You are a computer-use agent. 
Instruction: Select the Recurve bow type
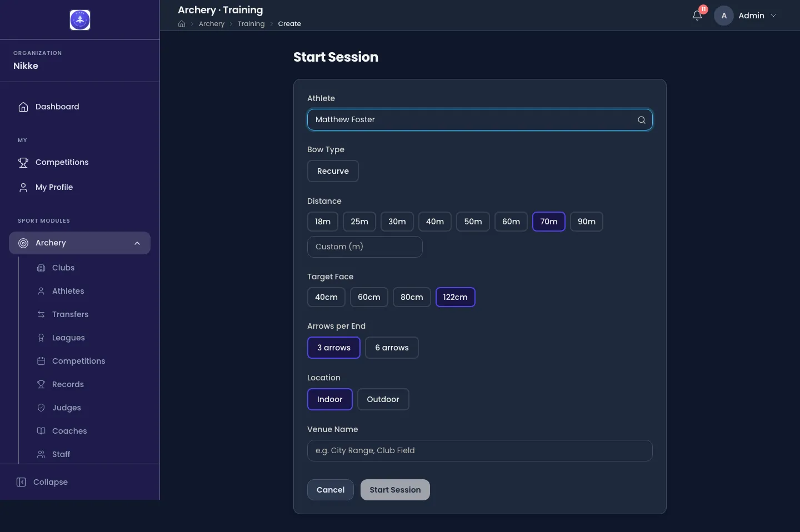coord(333,171)
